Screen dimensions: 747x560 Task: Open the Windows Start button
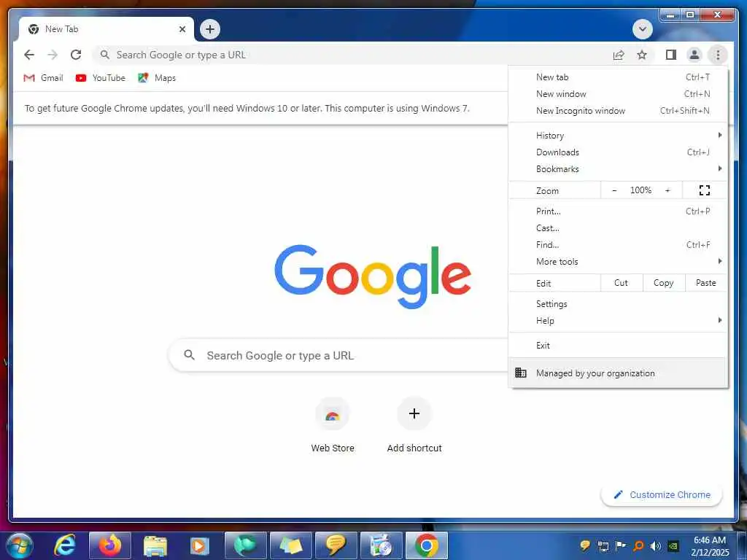[x=19, y=545]
